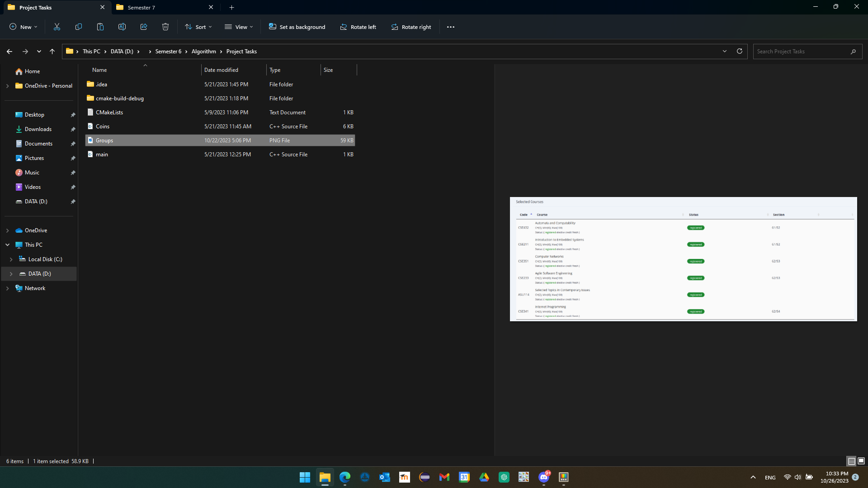Delete the Groups file with the trash icon
868x488 pixels.
pyautogui.click(x=165, y=27)
